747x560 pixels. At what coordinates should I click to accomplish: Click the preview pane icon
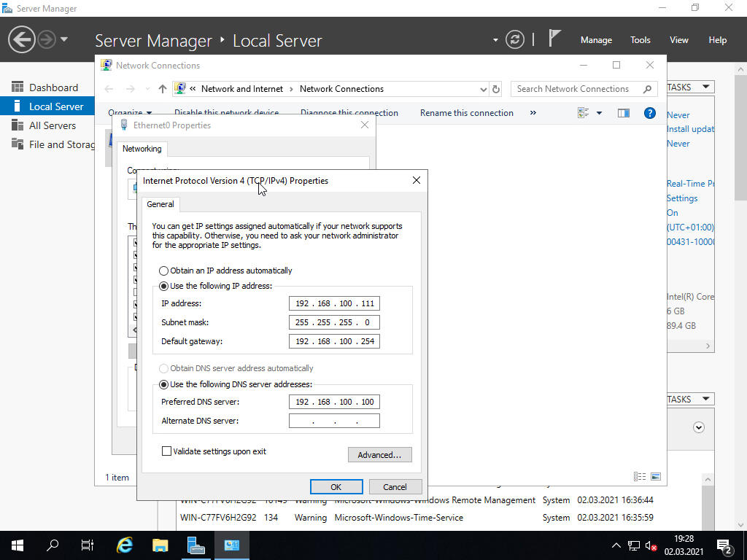pyautogui.click(x=624, y=113)
